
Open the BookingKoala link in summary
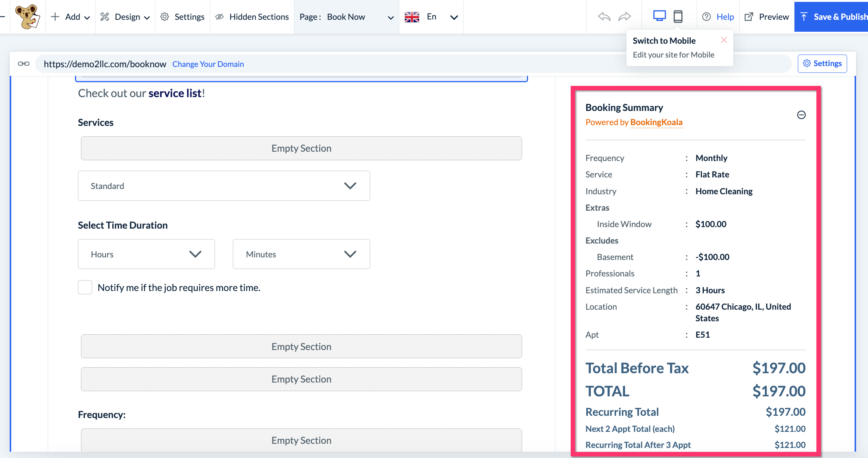click(656, 122)
